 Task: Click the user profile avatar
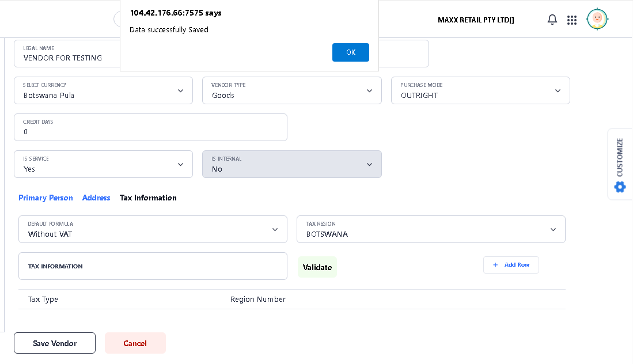click(597, 20)
